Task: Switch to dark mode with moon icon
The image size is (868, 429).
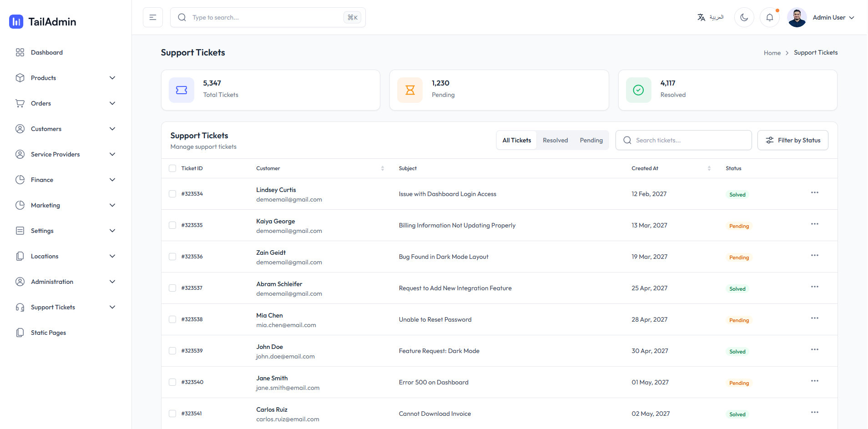Action: pyautogui.click(x=744, y=17)
